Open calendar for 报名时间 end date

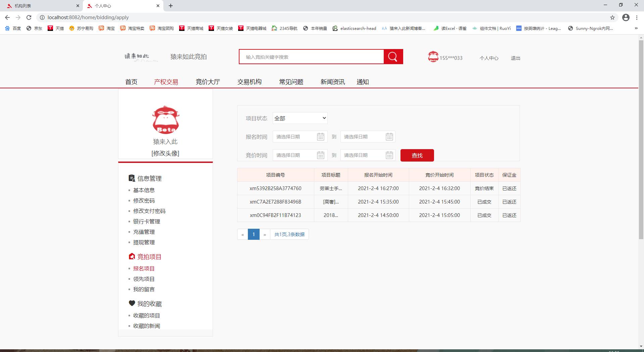389,137
